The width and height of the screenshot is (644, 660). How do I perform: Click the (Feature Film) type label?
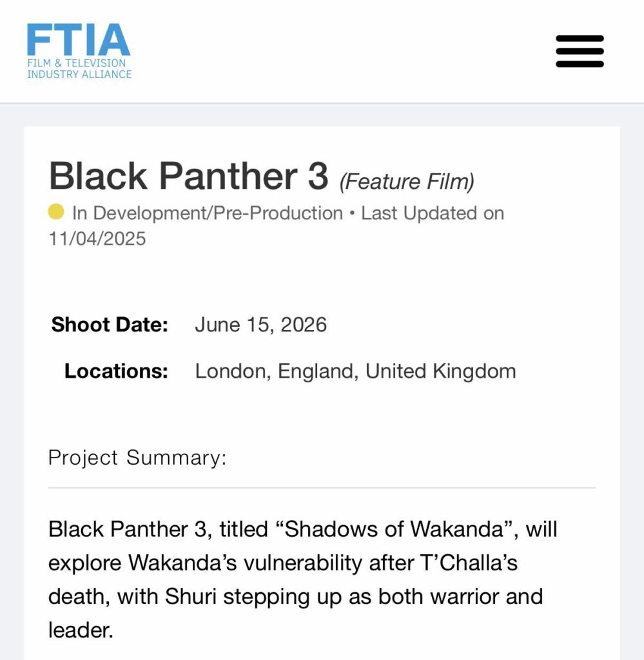click(407, 182)
